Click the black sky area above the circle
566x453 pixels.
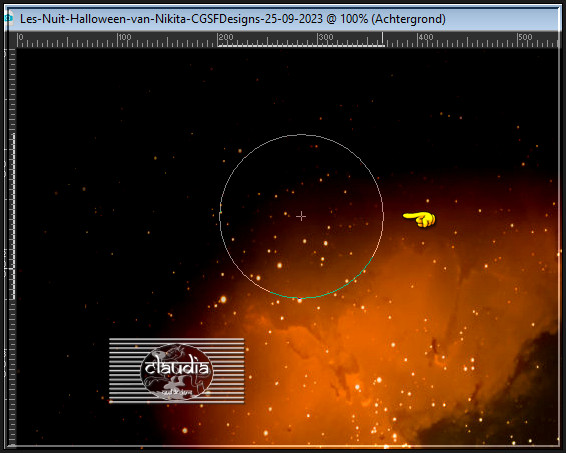click(x=300, y=90)
